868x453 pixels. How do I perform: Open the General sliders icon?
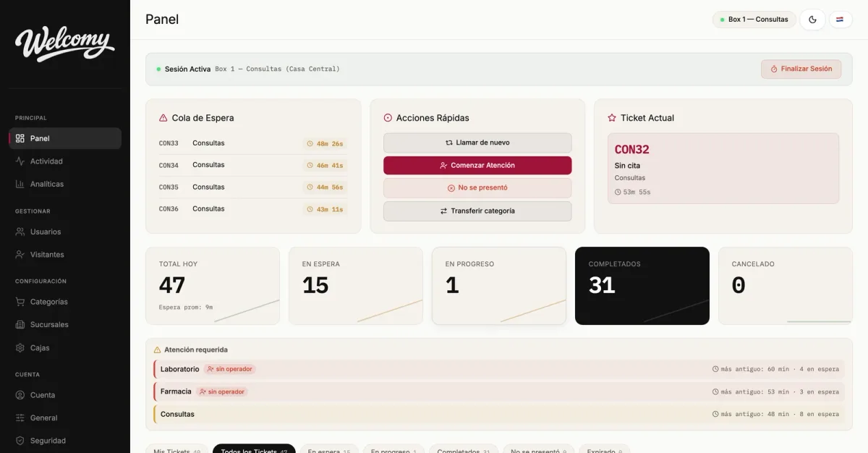point(20,418)
